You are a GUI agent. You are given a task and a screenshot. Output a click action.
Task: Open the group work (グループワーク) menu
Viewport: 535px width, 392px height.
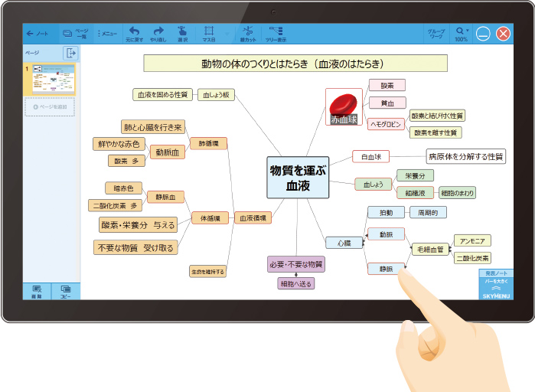(435, 34)
